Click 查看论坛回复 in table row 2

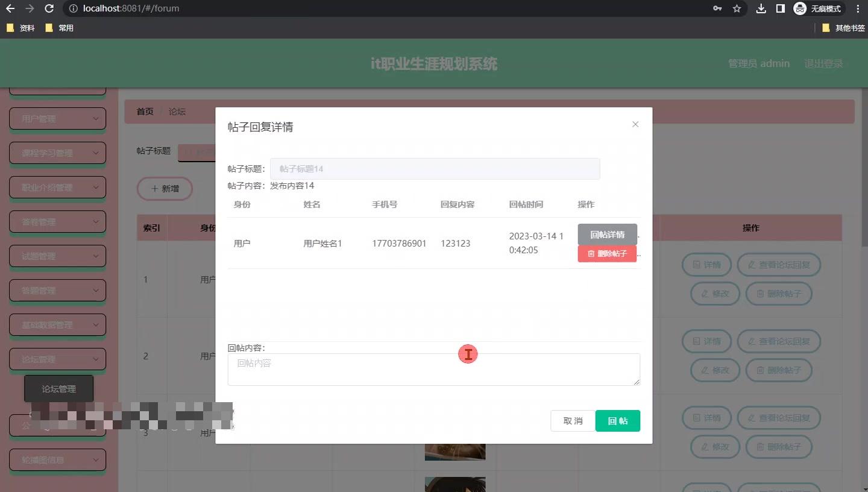[779, 341]
